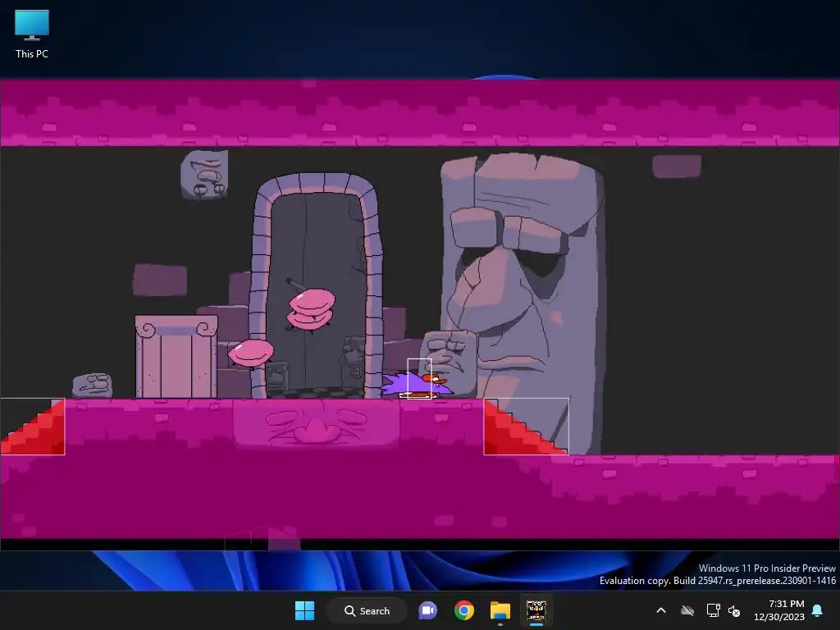This screenshot has height=630, width=840.
Task: Click the small stone face block at top
Action: pyautogui.click(x=204, y=175)
